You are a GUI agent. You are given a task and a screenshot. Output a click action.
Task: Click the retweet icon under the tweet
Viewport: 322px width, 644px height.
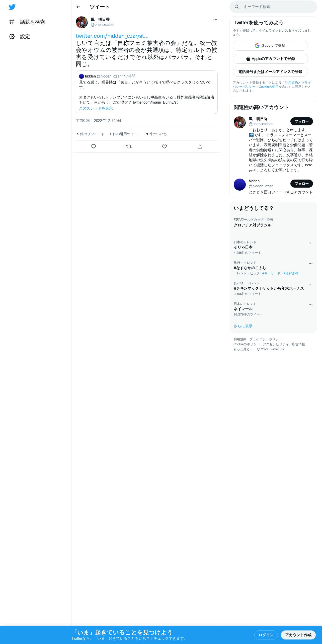click(x=129, y=146)
